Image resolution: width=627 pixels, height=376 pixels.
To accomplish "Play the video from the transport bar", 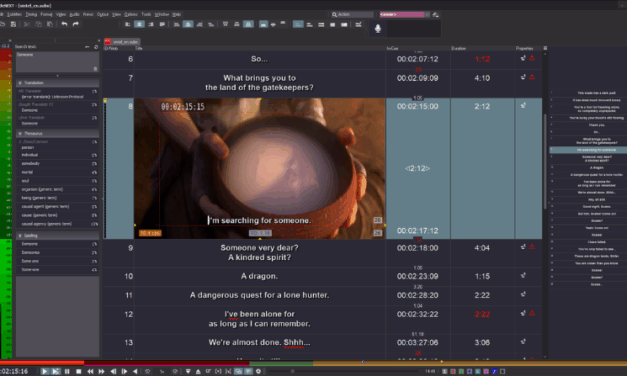I will 44,372.
